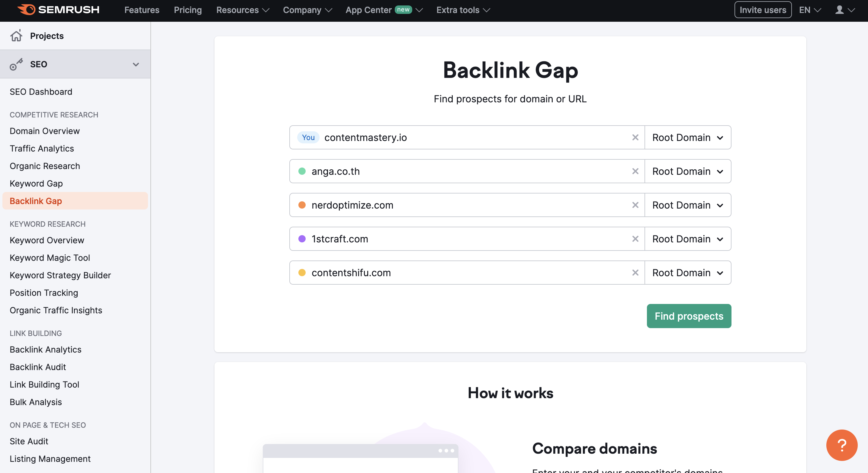Open the Features page

[x=142, y=10]
